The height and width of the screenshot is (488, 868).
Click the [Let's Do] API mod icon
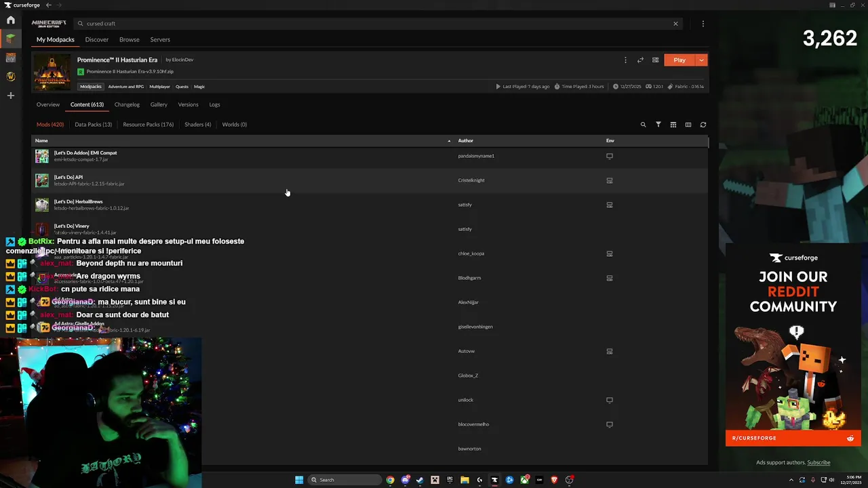(42, 180)
